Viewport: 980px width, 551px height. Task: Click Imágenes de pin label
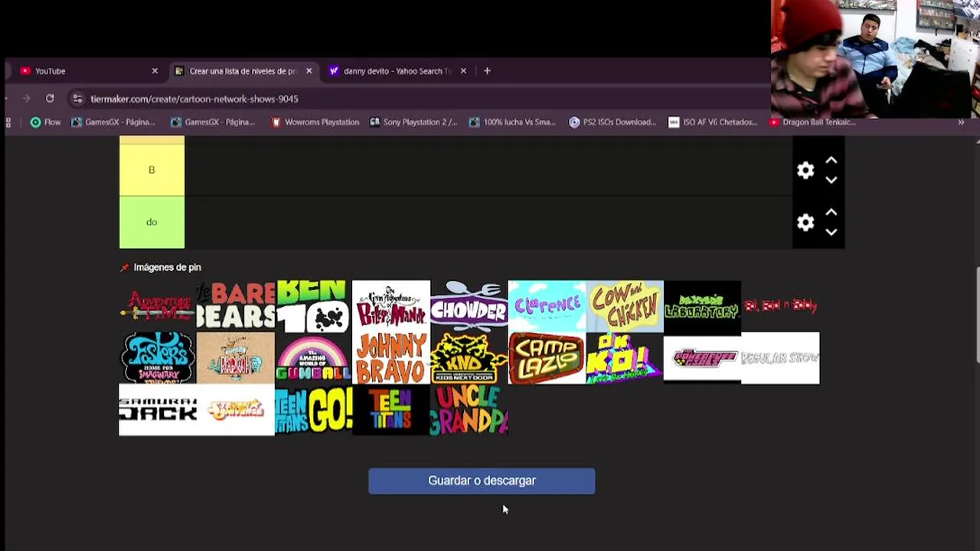point(167,267)
